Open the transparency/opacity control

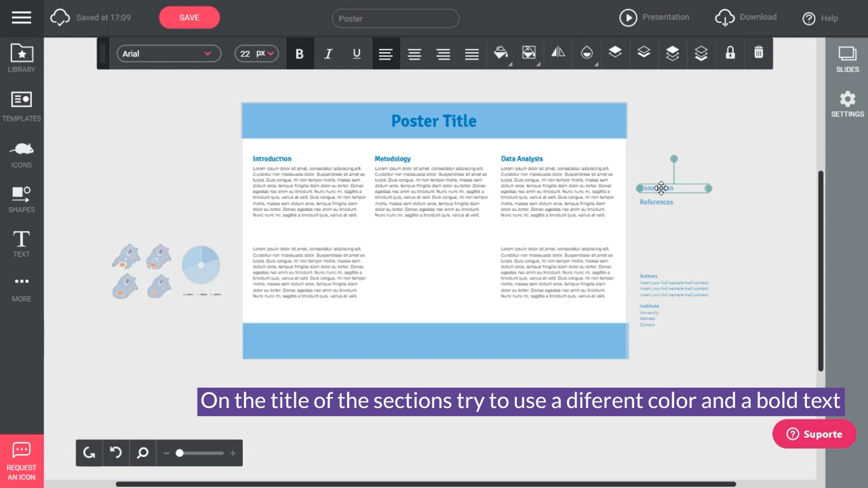[x=587, y=53]
